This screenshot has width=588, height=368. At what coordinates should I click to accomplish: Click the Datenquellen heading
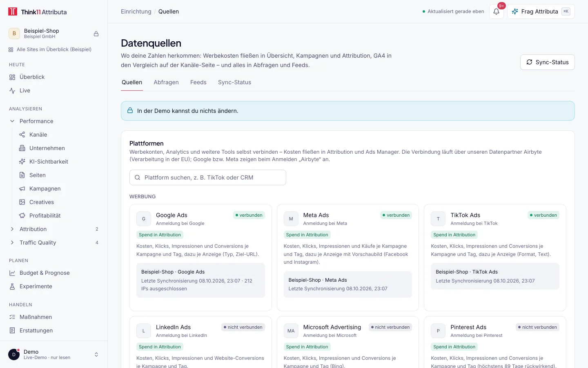click(151, 43)
